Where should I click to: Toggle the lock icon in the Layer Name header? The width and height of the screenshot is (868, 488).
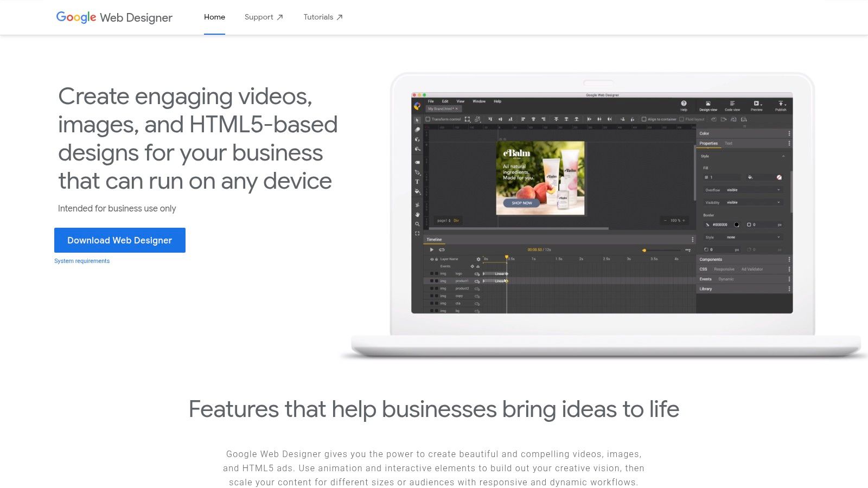436,259
